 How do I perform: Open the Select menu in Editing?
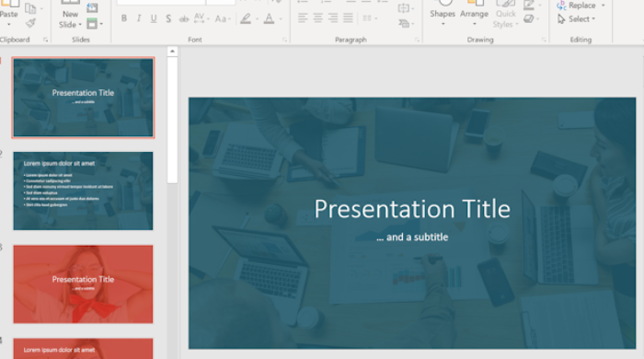tap(576, 19)
